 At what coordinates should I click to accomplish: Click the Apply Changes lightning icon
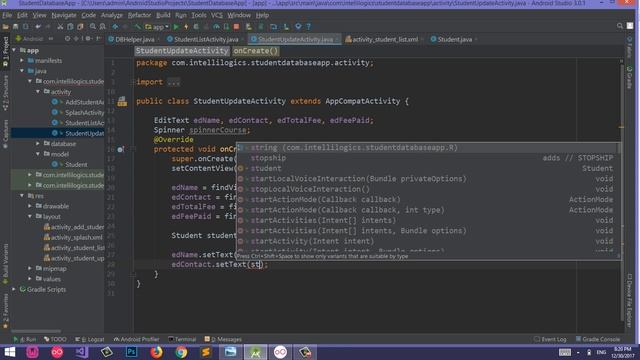click(186, 27)
